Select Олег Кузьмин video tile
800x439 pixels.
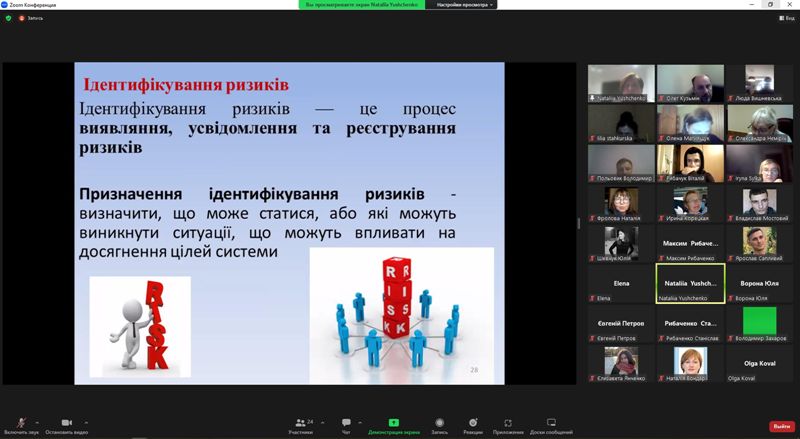690,83
